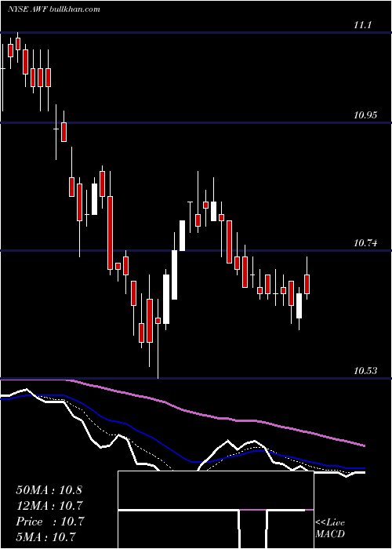Click the <<Live MACD label
The height and width of the screenshot is (549, 392).
coord(330,528)
